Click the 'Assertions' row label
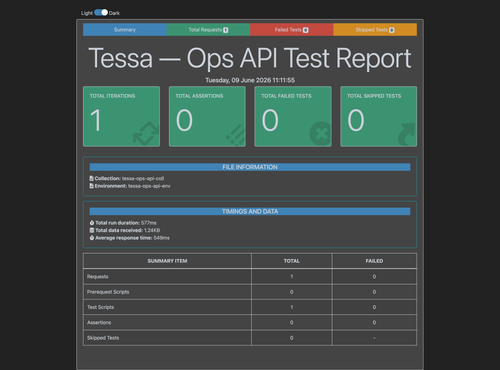Screen dimensions: 500x370 coord(99,323)
